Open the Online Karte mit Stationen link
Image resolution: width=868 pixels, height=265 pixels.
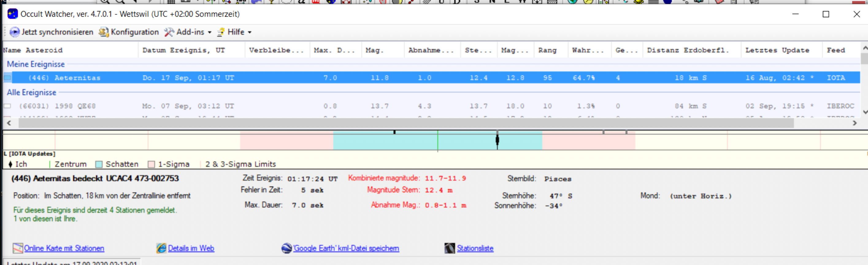point(64,248)
